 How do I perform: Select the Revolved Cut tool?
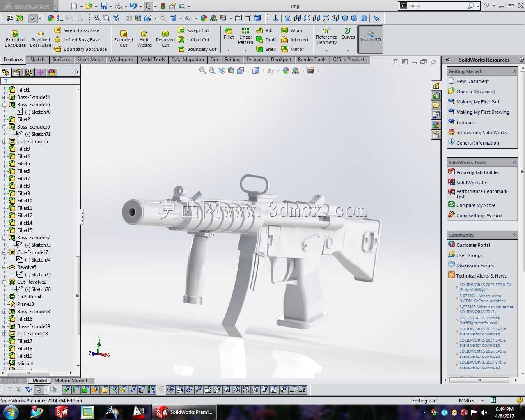[165, 39]
